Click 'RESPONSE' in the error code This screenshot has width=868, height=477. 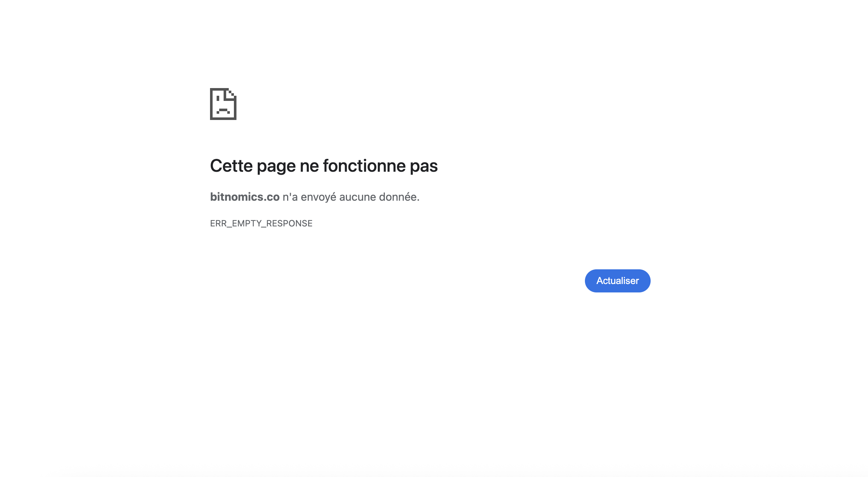coord(289,223)
